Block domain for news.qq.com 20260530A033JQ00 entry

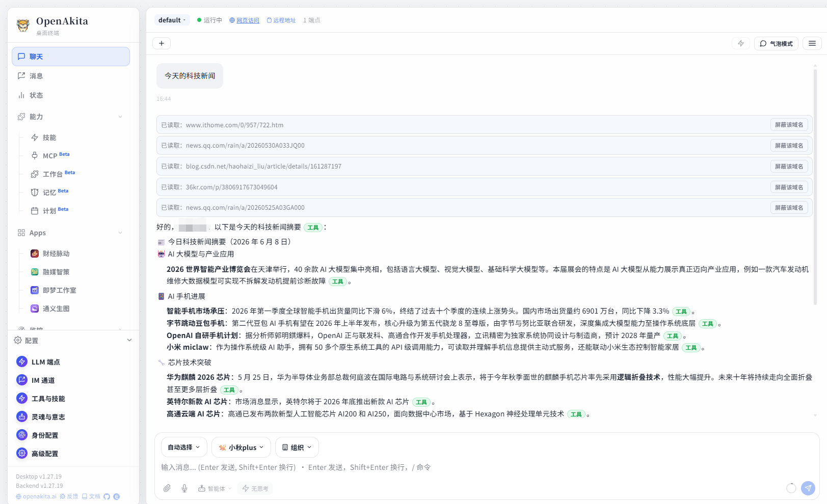coord(789,146)
